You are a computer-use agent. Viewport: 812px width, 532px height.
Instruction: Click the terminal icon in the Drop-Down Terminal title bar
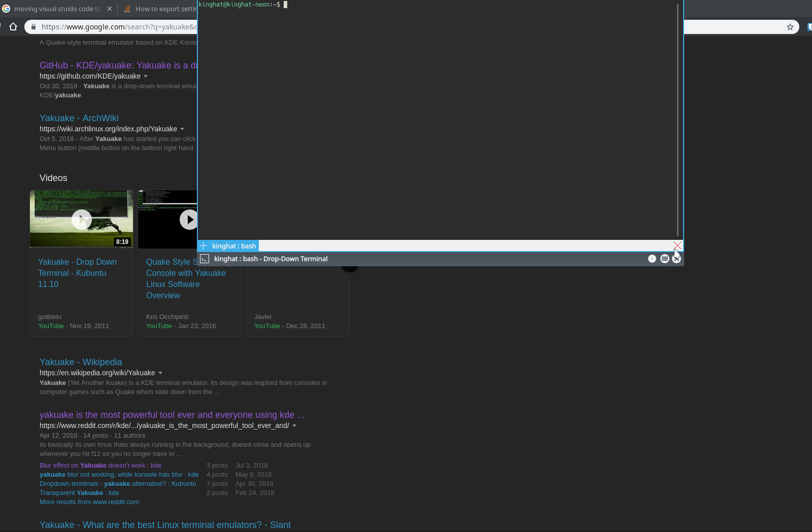[x=205, y=259]
